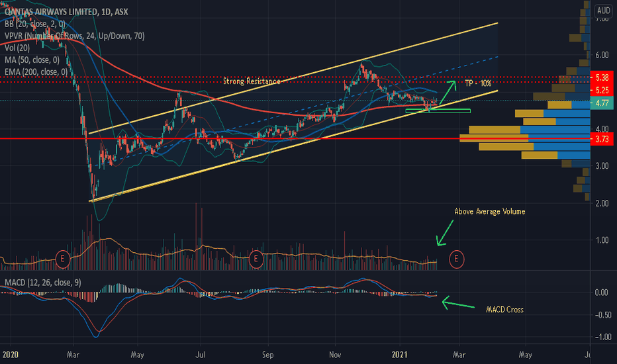The height and width of the screenshot is (364, 617).
Task: Click the 2.00 price axis label
Action: click(x=602, y=203)
